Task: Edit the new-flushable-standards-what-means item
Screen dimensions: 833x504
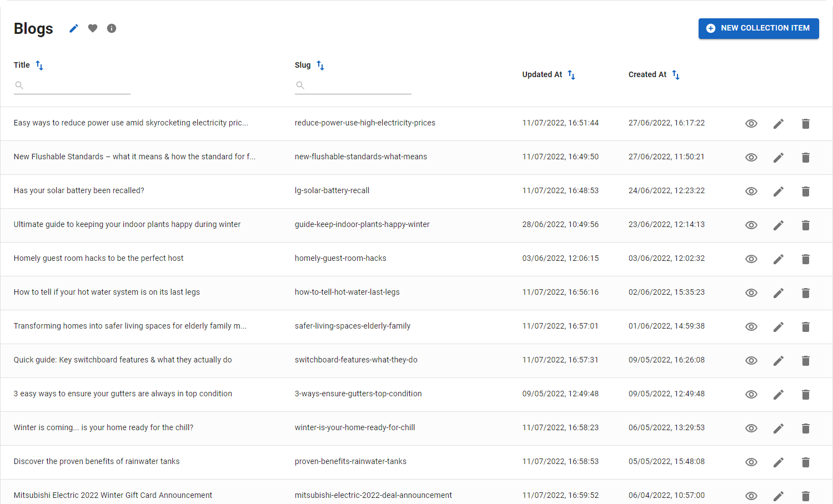Action: pos(779,157)
